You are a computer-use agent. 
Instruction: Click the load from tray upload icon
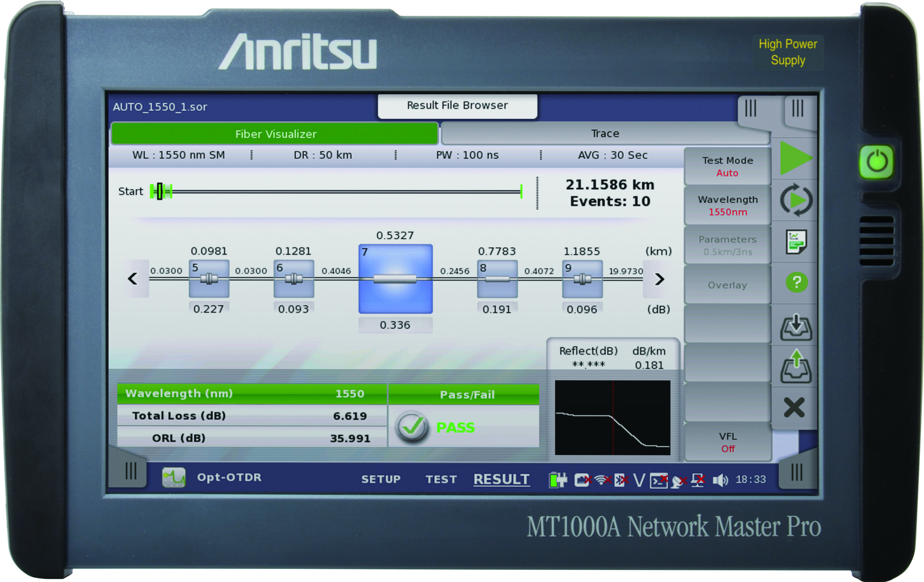point(796,367)
